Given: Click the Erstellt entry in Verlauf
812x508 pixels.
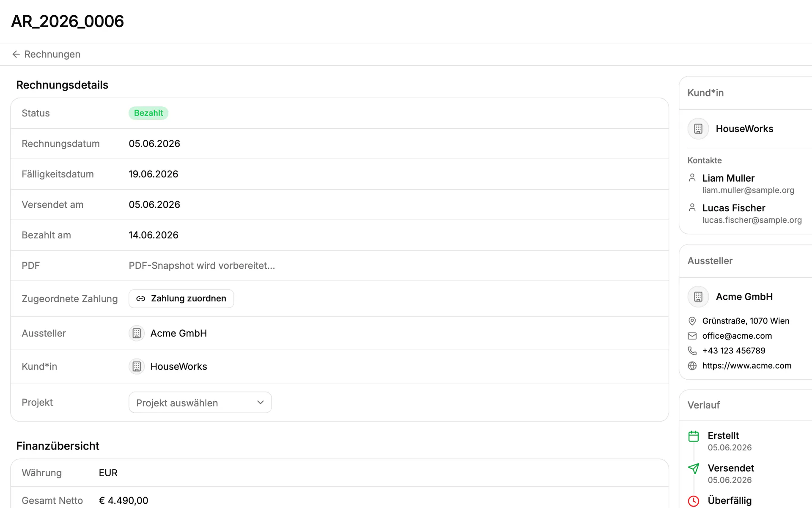Looking at the screenshot, I should tap(730, 441).
